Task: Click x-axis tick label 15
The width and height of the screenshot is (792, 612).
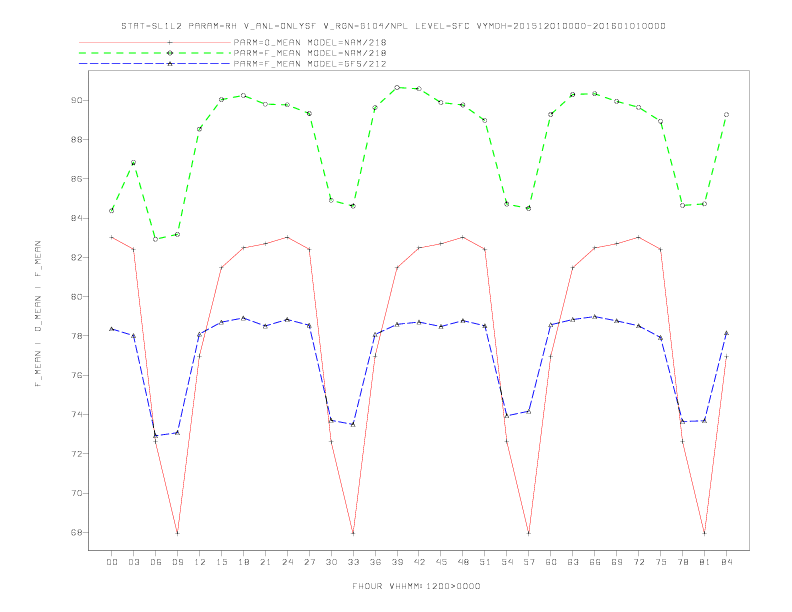Action: (x=221, y=562)
